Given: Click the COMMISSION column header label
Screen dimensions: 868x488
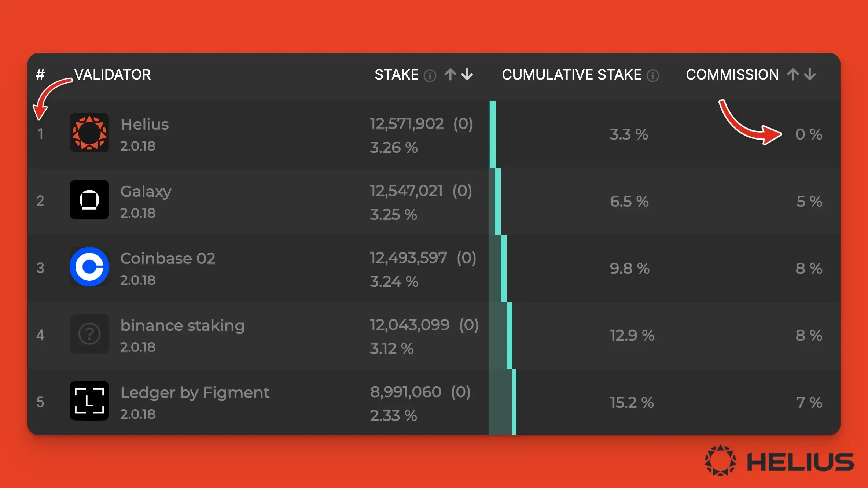Looking at the screenshot, I should pyautogui.click(x=732, y=74).
